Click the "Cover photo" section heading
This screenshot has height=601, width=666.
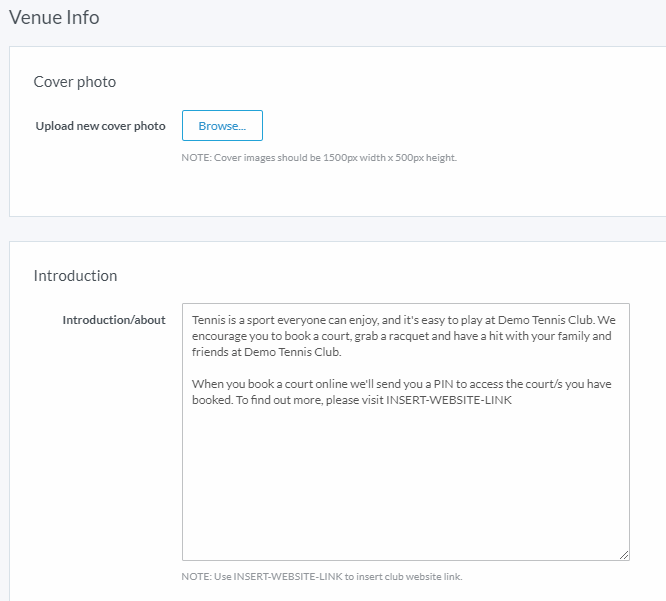pyautogui.click(x=75, y=82)
